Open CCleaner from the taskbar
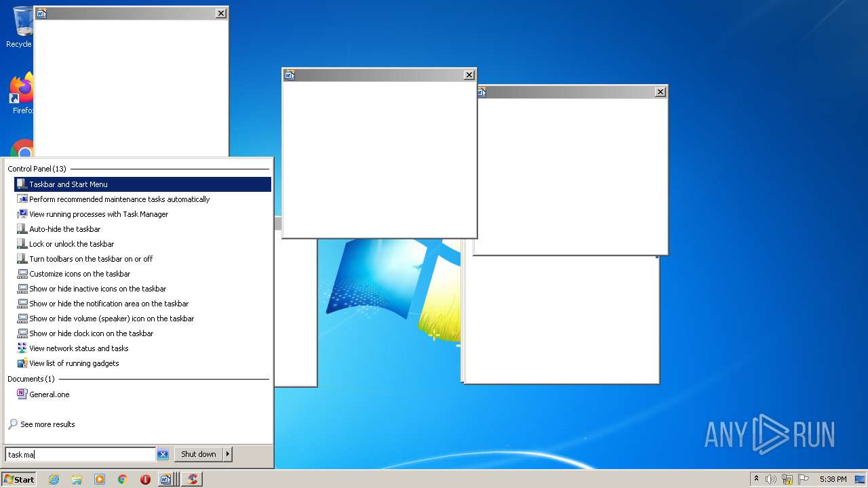Screen dimensions: 868x488 point(193,479)
